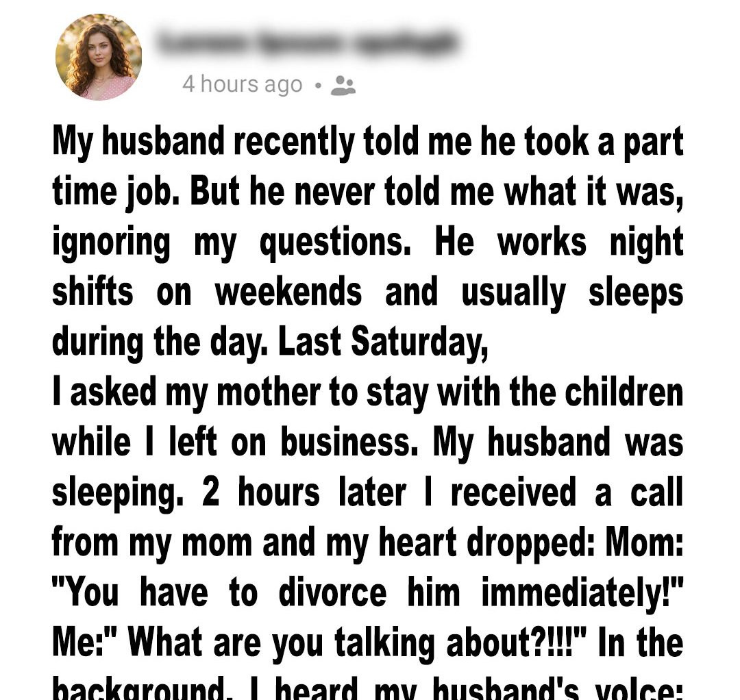740x700 pixels.
Task: Click the line "shifts on weekends and usually sleeps"
Action: tap(368, 292)
